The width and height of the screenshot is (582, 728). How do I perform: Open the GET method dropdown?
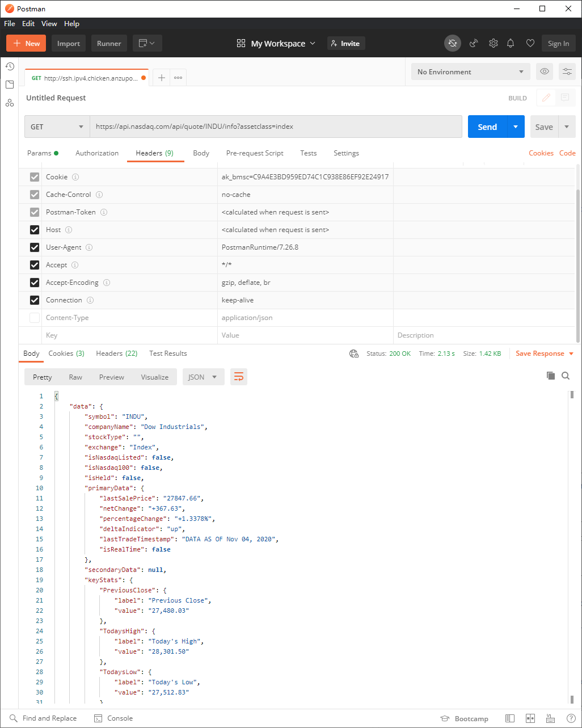[57, 127]
